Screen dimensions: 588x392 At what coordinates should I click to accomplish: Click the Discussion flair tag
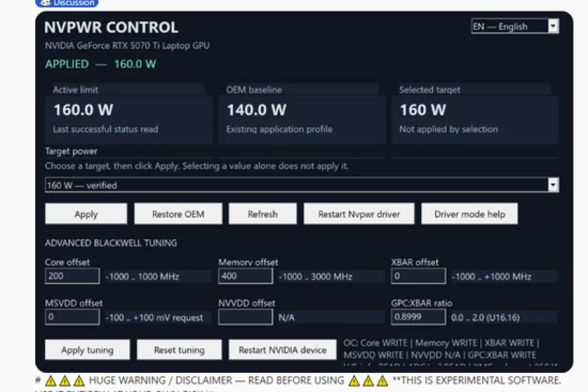coord(67,3)
